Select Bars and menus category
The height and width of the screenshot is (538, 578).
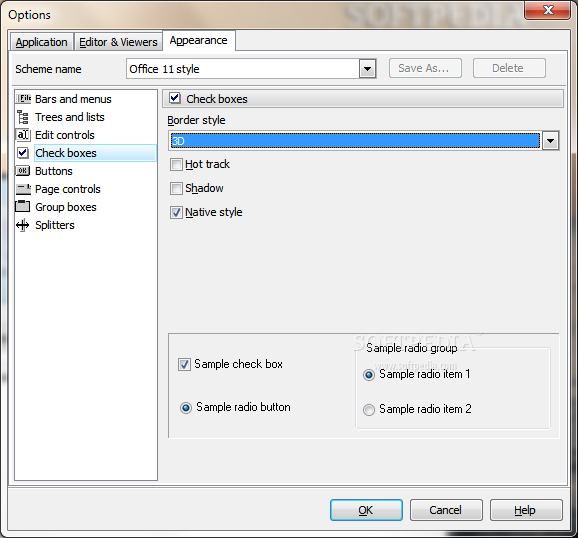[73, 99]
